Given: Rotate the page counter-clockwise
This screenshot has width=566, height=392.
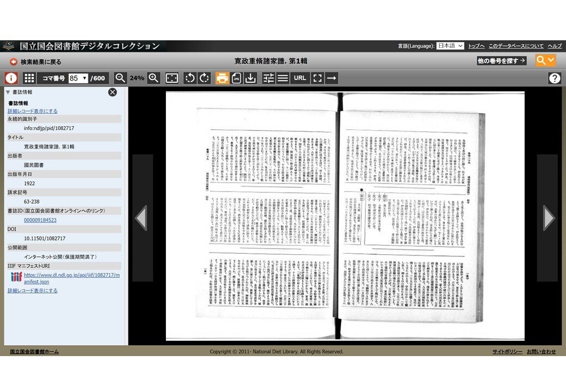Looking at the screenshot, I should click(190, 78).
